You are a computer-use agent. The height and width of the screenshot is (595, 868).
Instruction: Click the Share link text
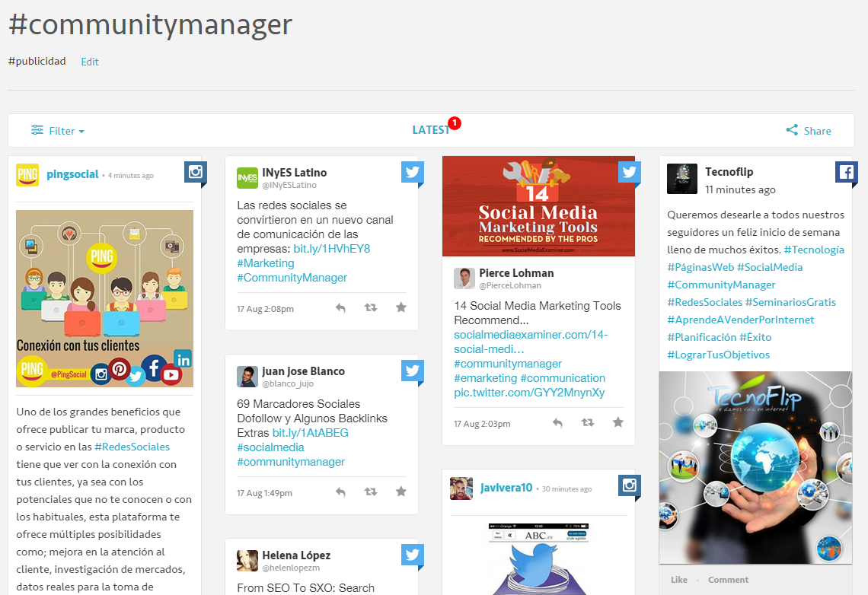coord(817,131)
